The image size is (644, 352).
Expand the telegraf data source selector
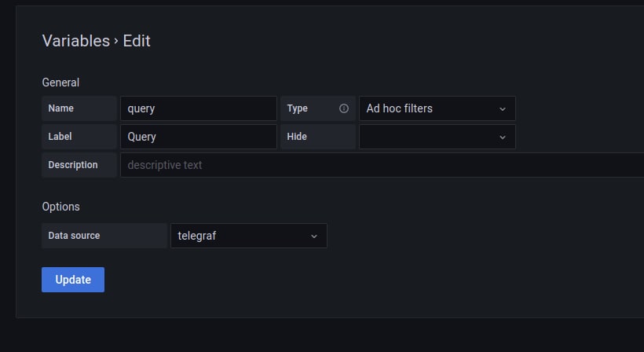248,236
